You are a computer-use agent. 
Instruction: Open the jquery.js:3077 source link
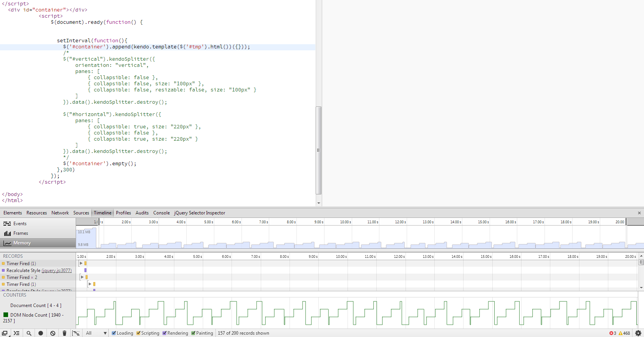point(56,271)
